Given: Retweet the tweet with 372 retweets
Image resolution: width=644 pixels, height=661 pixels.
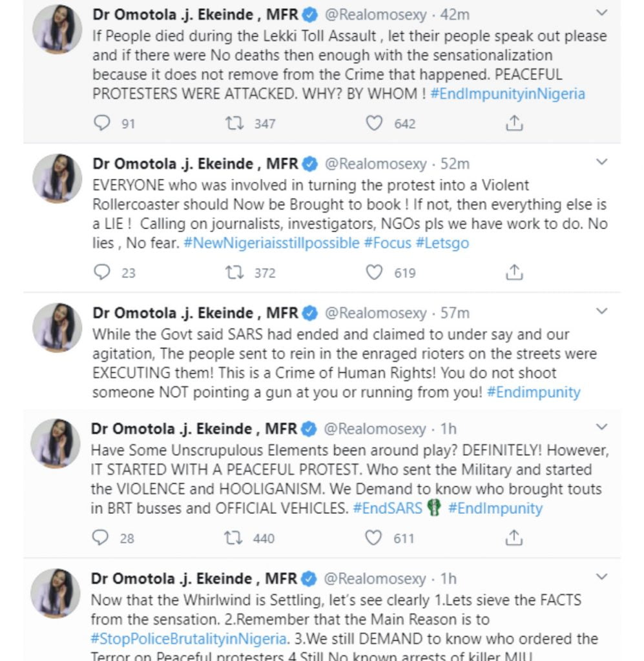Looking at the screenshot, I should point(233,272).
